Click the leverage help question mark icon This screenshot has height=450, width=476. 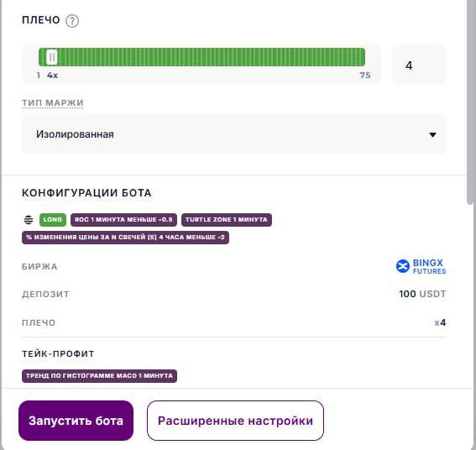tap(72, 21)
